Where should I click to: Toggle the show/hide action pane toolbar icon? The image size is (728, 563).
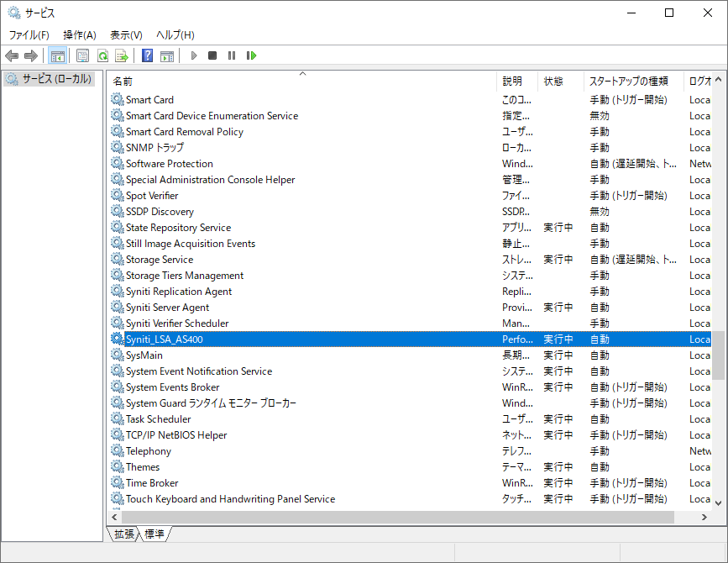(167, 56)
